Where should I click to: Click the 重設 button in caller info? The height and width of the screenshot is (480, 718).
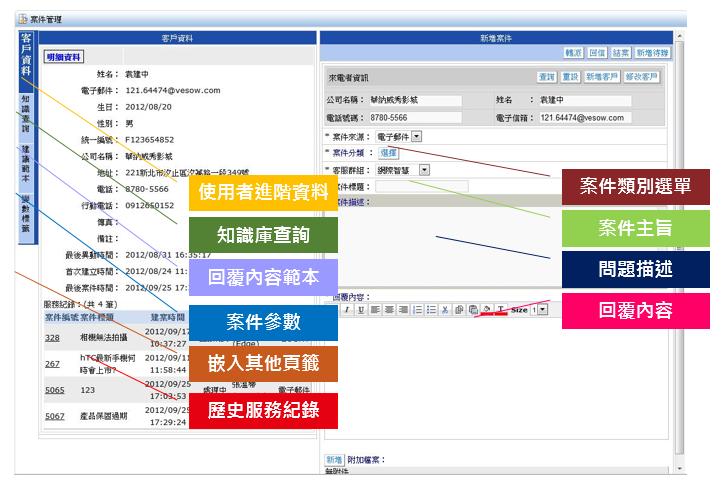(x=571, y=77)
